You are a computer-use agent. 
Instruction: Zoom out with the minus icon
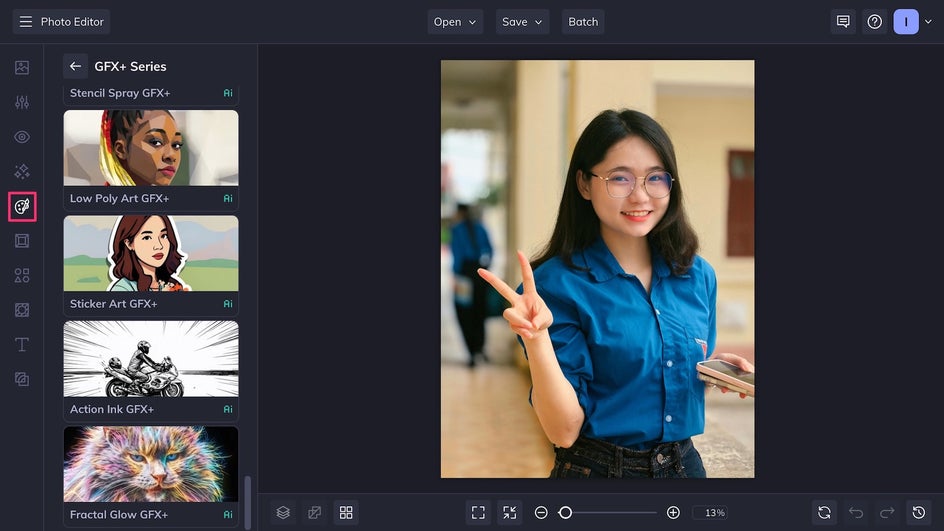(541, 512)
